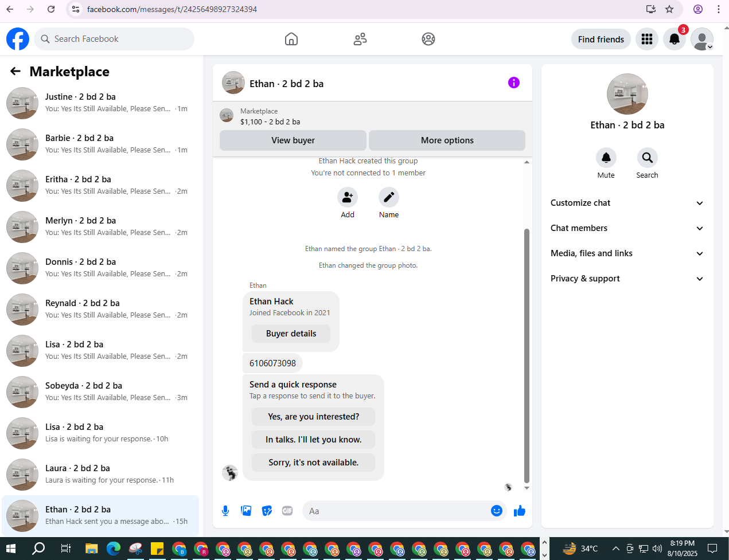Open the Chrome profile icon
The height and width of the screenshot is (560, 729).
[698, 9]
